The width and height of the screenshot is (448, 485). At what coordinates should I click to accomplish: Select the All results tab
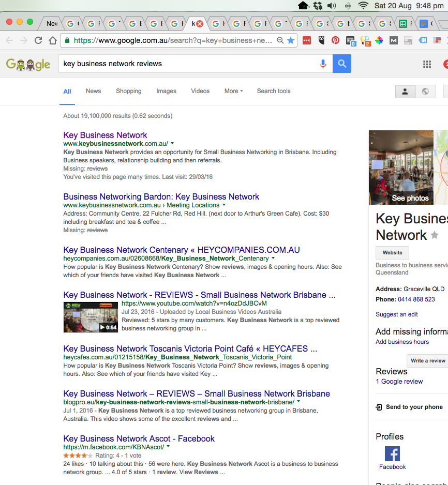pyautogui.click(x=67, y=91)
